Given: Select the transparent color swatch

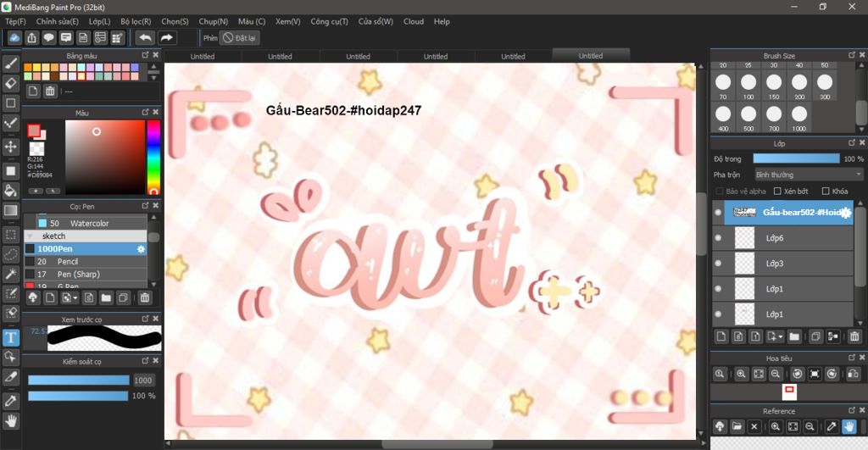Looking at the screenshot, I should (36, 149).
